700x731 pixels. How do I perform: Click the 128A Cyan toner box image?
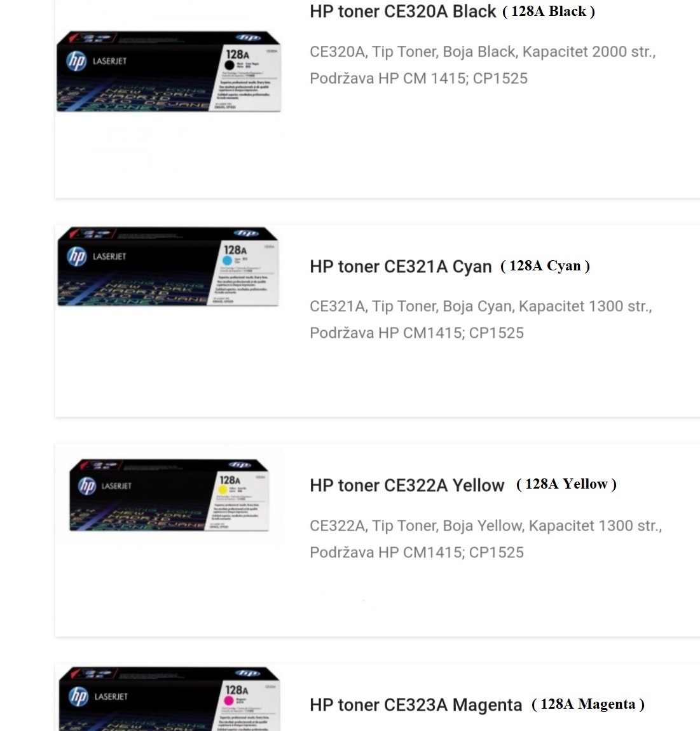168,267
